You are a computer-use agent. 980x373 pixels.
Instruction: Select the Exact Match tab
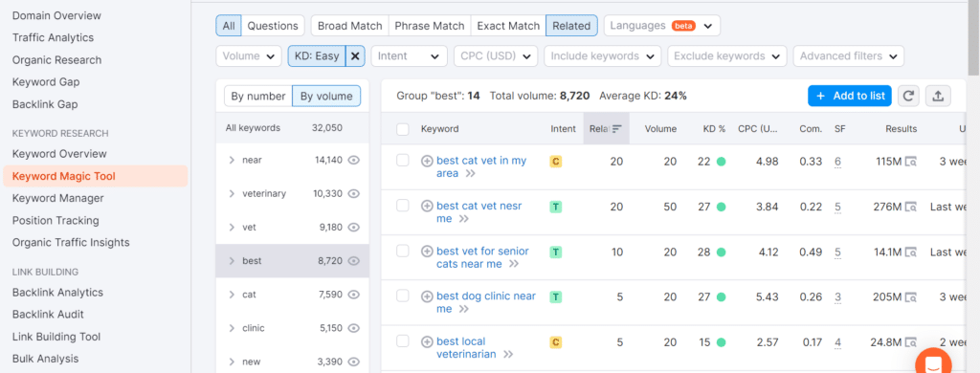click(x=508, y=26)
